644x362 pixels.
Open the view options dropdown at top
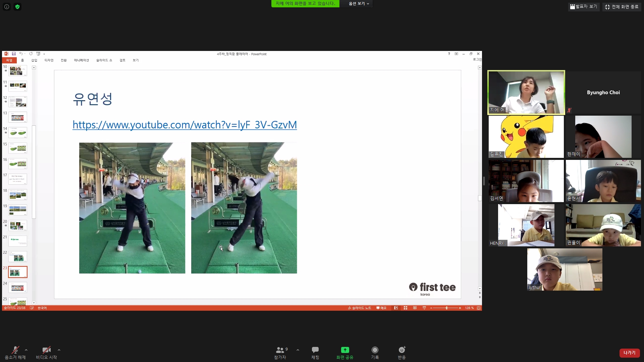click(x=359, y=4)
